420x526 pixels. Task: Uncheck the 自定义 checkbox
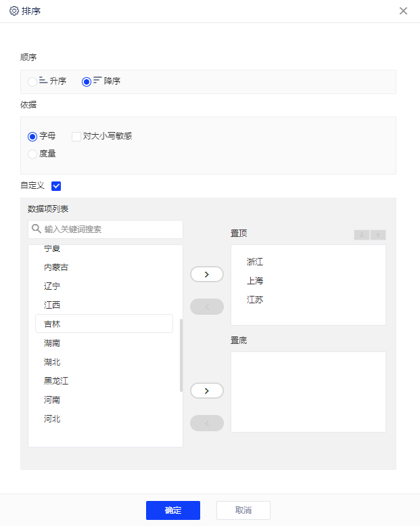pos(56,185)
